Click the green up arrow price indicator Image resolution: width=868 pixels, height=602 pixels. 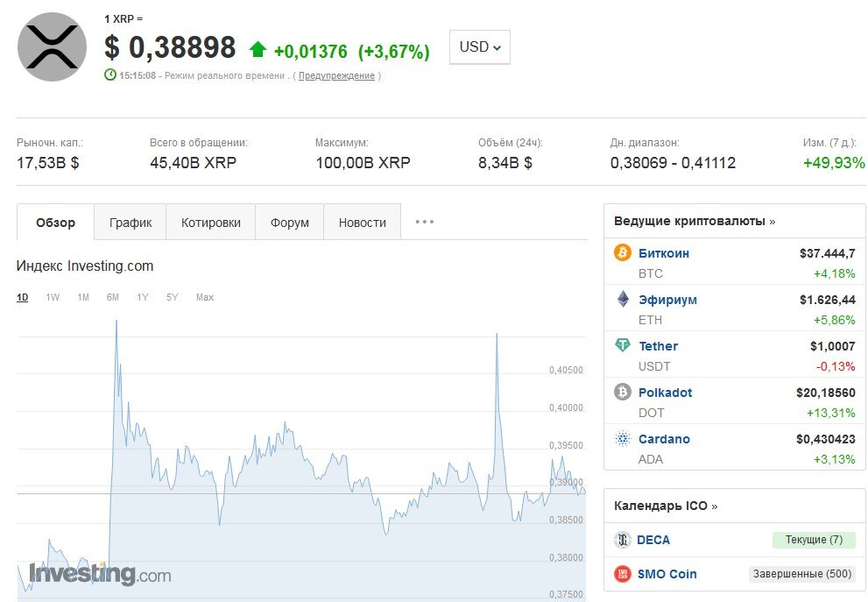click(258, 50)
